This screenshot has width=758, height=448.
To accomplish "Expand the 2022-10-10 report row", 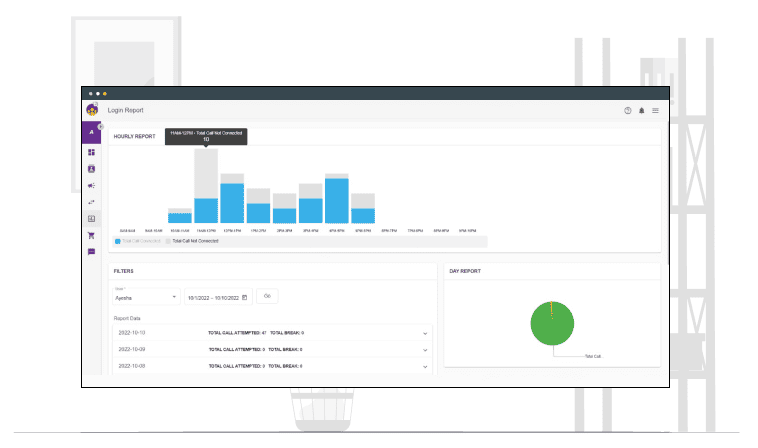I will click(425, 332).
